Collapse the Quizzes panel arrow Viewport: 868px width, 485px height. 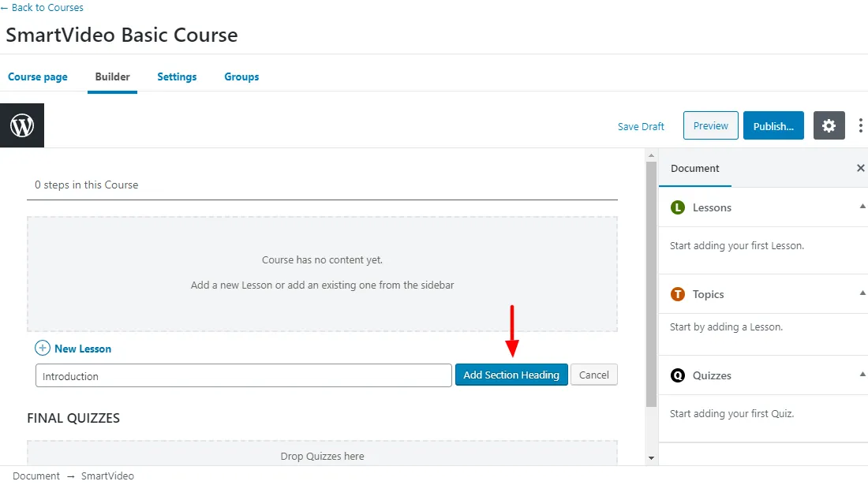[x=862, y=375]
